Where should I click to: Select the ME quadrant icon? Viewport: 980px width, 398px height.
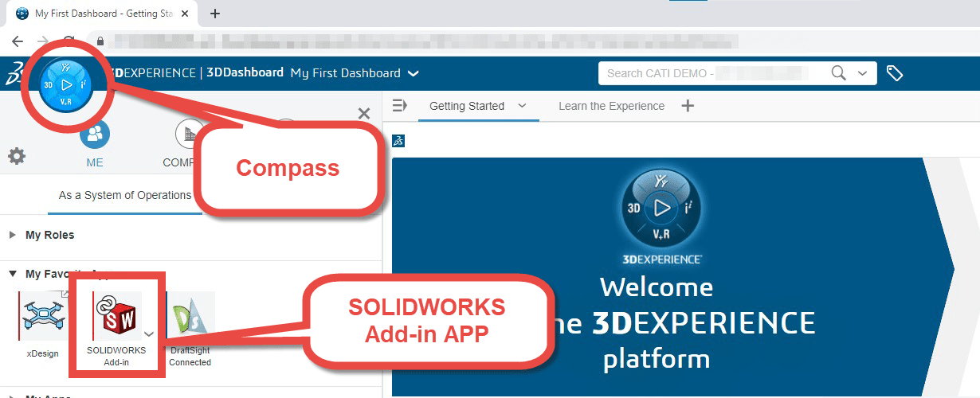pyautogui.click(x=95, y=134)
